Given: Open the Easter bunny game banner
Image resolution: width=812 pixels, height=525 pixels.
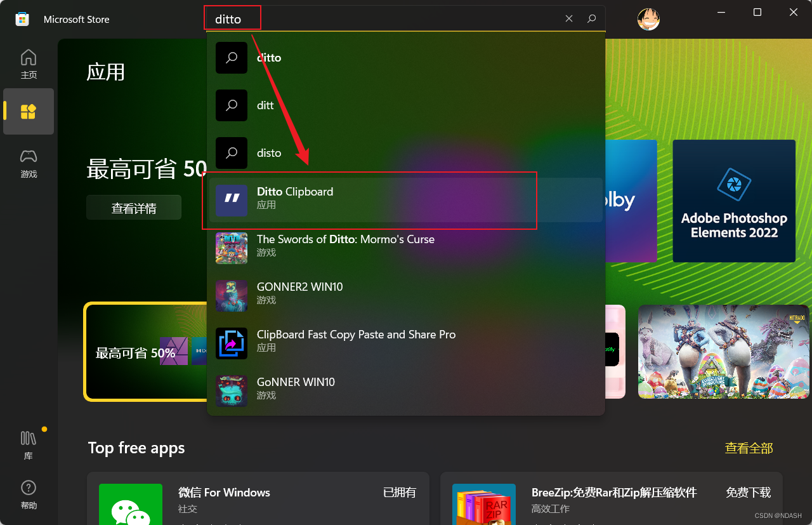Looking at the screenshot, I should tap(724, 352).
